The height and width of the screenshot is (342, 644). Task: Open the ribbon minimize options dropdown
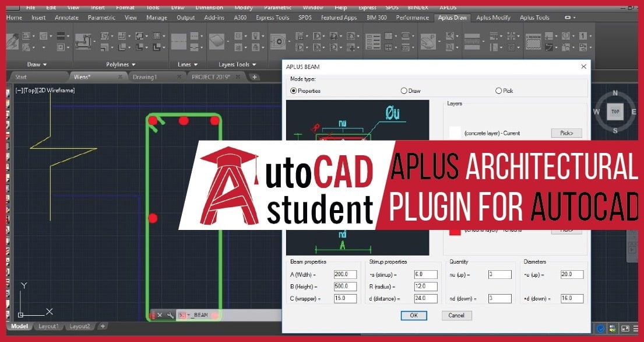(x=573, y=18)
